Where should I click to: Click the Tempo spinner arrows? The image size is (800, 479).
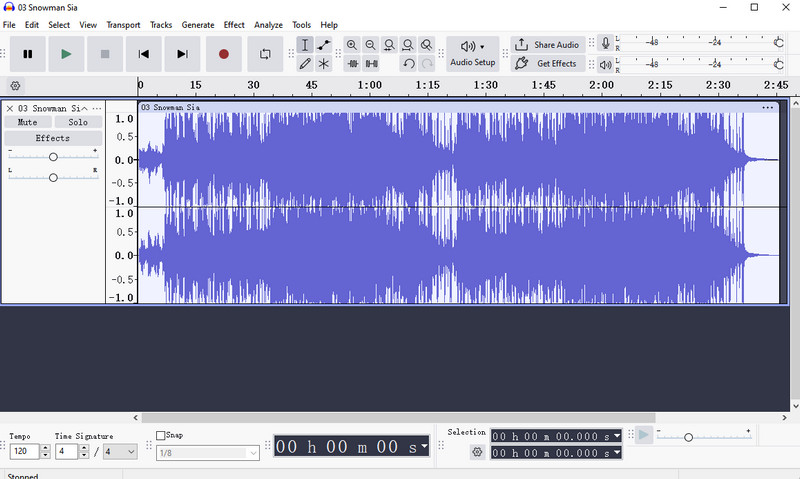click(45, 451)
